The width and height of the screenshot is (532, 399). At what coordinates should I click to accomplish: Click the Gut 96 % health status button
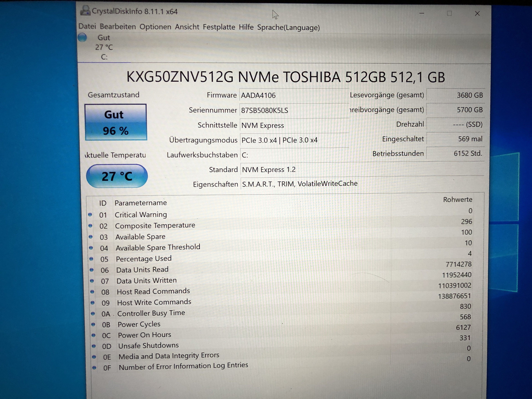tap(116, 122)
